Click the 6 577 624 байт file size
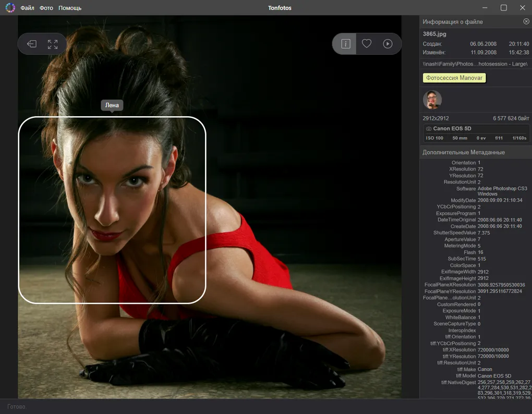532x414 pixels. tap(511, 118)
